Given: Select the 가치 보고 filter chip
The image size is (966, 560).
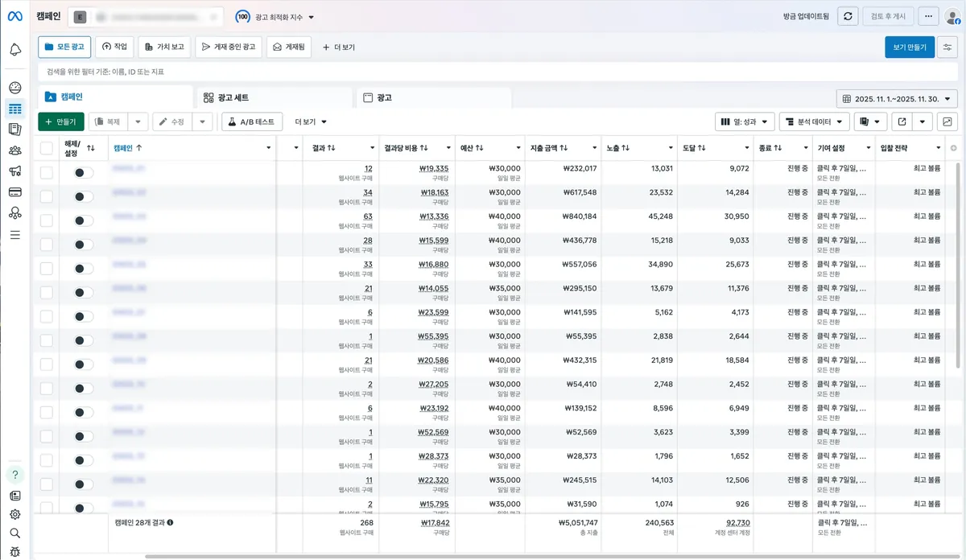Looking at the screenshot, I should pos(164,47).
